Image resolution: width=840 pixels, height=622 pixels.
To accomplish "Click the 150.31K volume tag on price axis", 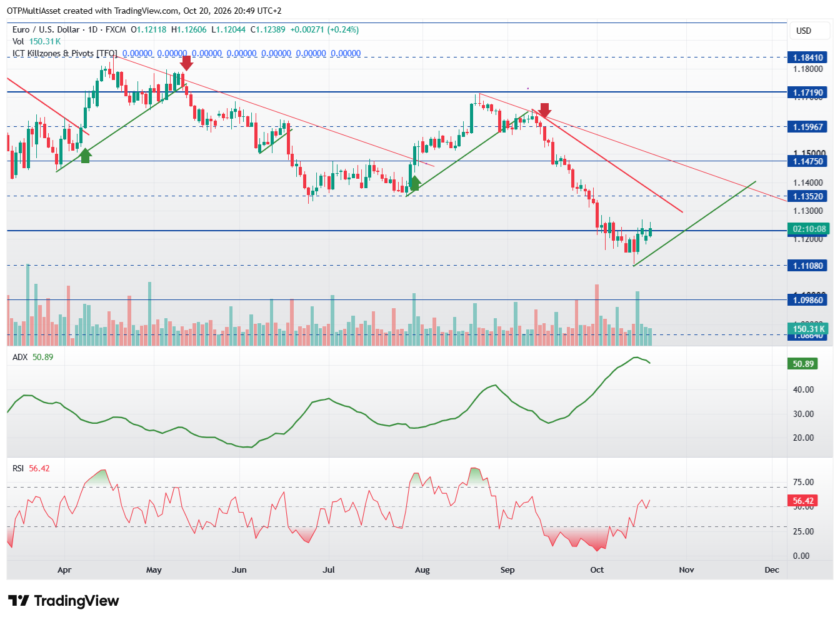I will point(808,329).
